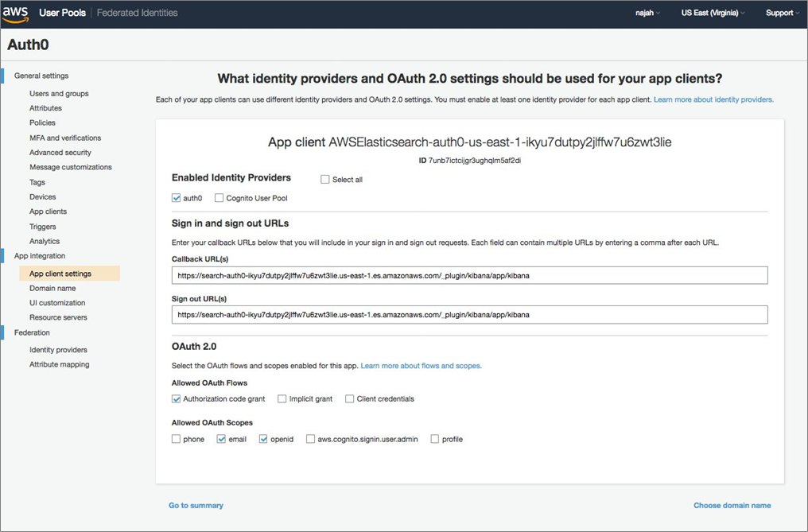This screenshot has width=808, height=532.
Task: Uncheck the openid scope
Action: [262, 438]
